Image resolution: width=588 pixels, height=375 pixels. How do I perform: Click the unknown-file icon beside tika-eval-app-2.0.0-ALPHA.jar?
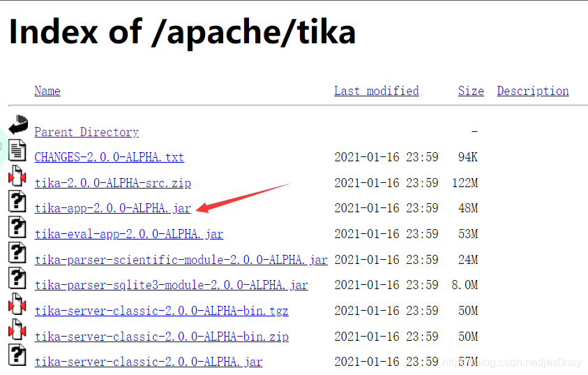[x=17, y=227]
